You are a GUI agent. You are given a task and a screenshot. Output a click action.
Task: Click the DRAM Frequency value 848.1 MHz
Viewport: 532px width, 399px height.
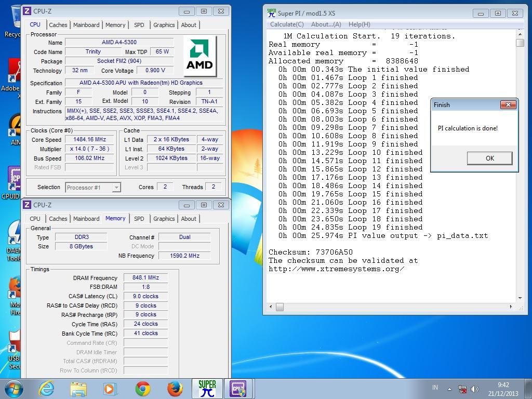[x=145, y=277]
